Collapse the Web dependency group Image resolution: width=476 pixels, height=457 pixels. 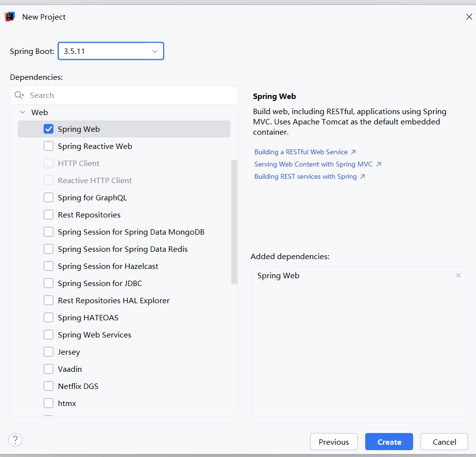(23, 112)
